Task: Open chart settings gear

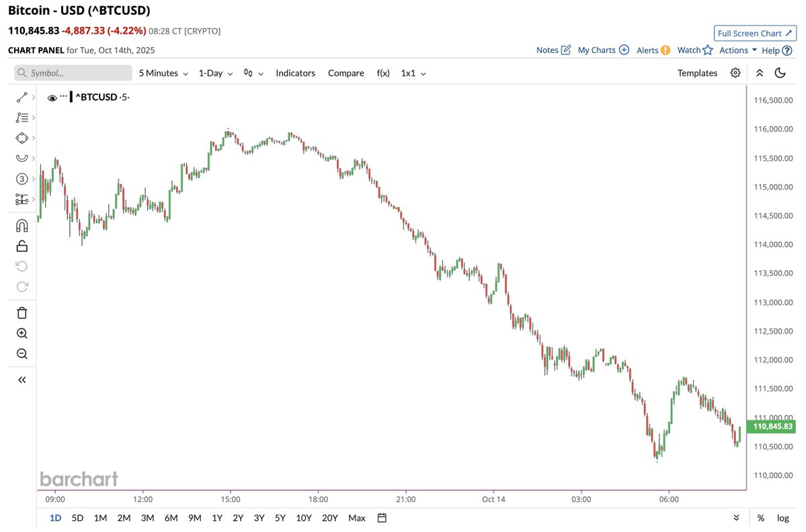Action: [x=735, y=73]
